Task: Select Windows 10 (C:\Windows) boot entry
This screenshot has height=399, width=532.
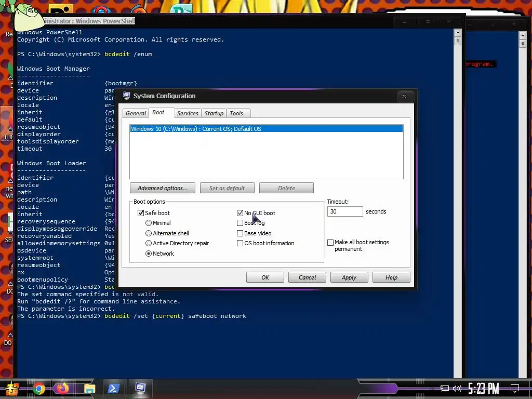Action: [267, 129]
